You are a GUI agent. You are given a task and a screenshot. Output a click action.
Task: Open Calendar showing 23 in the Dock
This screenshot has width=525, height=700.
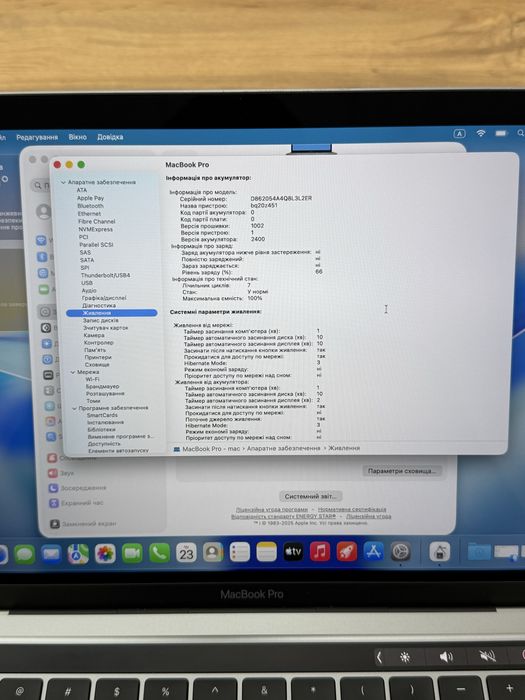[x=186, y=553]
